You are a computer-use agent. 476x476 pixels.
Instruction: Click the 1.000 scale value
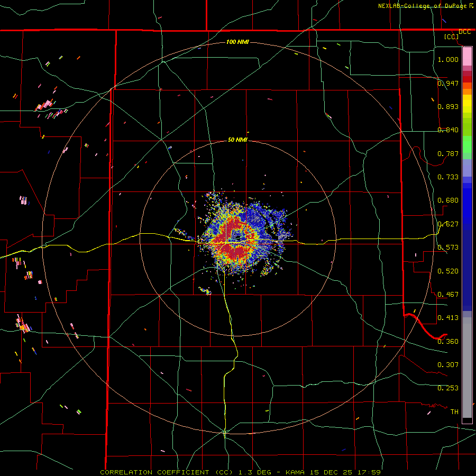click(448, 59)
